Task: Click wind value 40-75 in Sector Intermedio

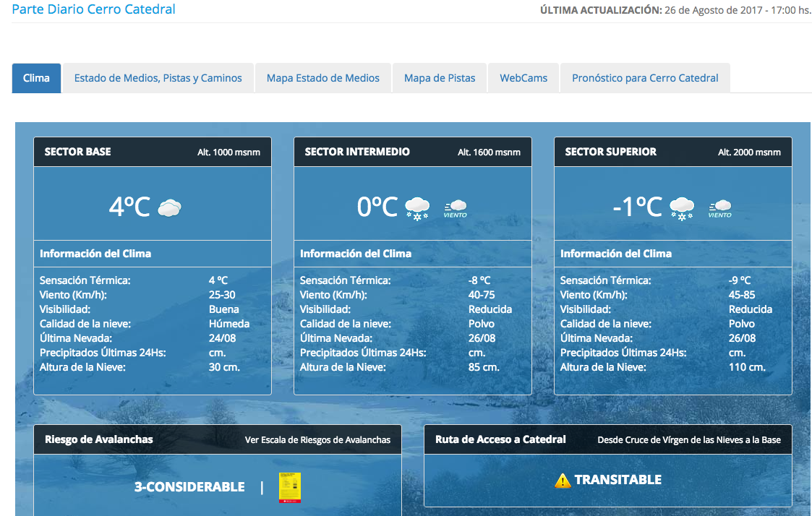Action: pos(482,295)
